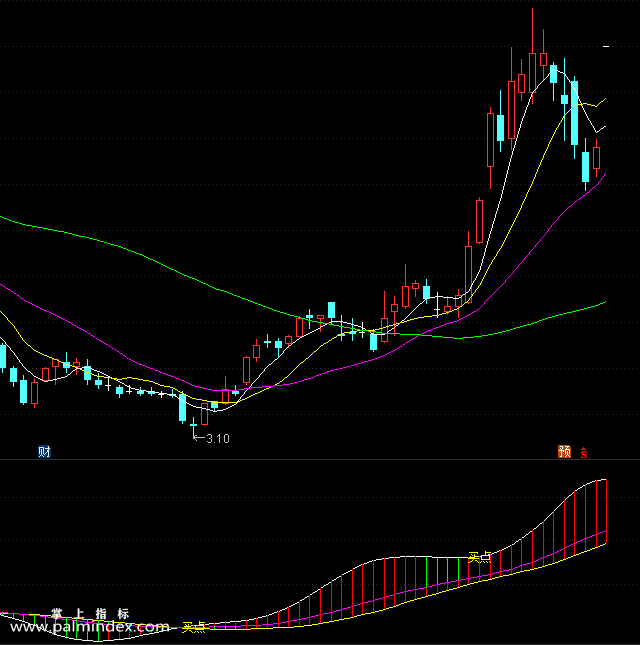Screen dimensions: 640x645
Task: Click the red S marker icon
Action: 584,452
